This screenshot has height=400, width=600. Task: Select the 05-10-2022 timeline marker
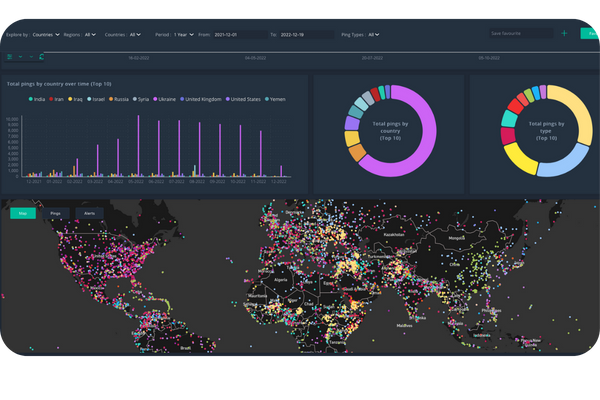[489, 58]
